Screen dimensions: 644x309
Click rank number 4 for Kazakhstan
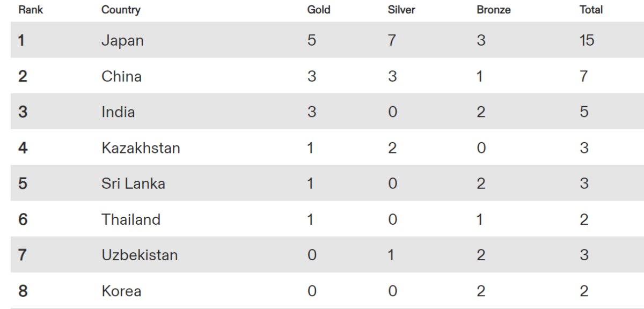(23, 148)
